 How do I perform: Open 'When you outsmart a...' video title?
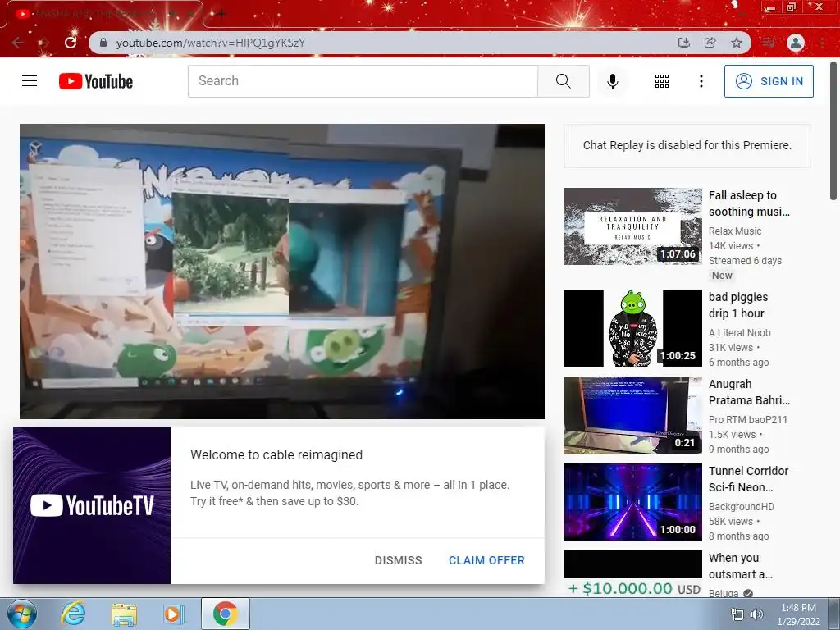point(741,566)
